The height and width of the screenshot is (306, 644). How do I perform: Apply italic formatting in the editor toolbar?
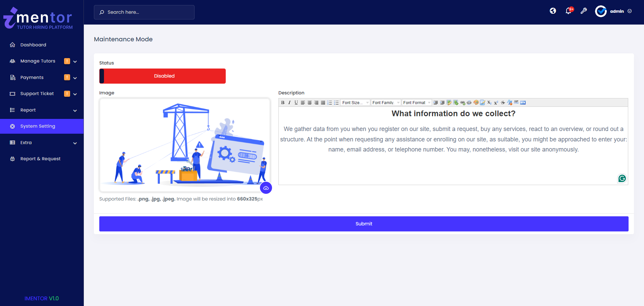289,102
